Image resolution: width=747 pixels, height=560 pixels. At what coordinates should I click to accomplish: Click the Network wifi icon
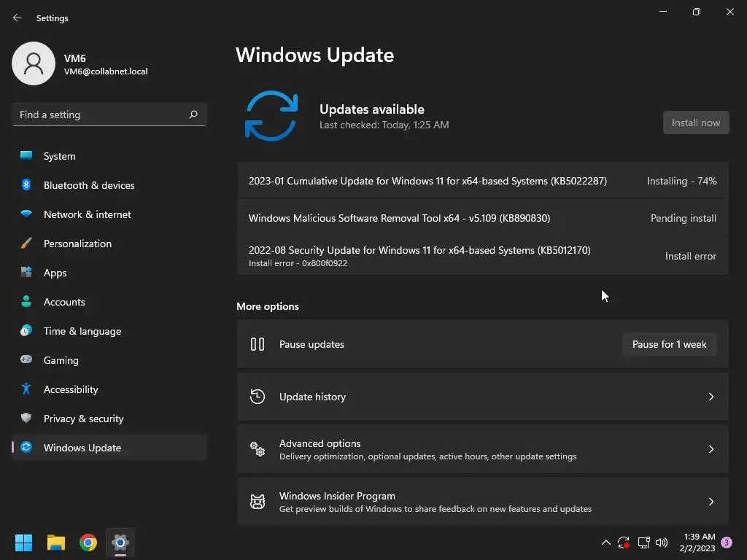(x=26, y=214)
